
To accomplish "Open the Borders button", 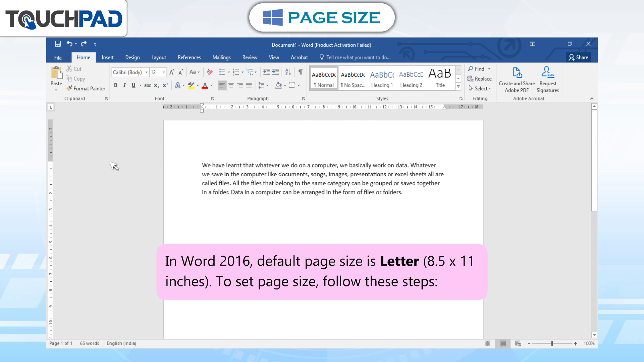I will coord(292,85).
